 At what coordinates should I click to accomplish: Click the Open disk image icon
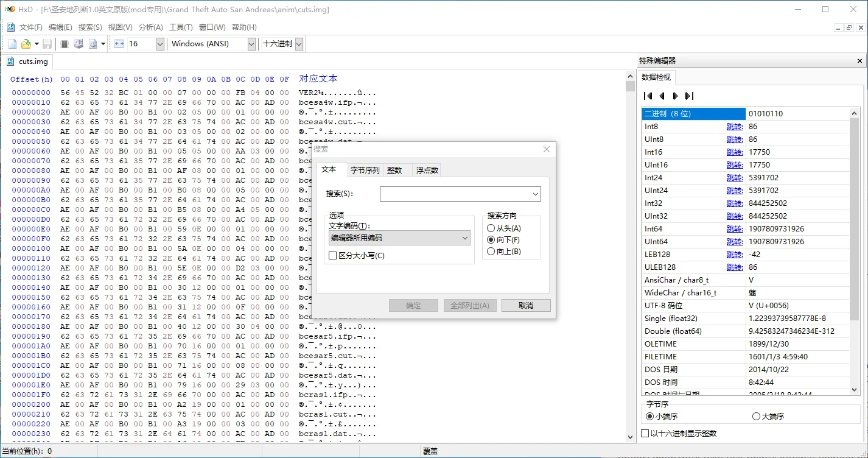click(93, 44)
